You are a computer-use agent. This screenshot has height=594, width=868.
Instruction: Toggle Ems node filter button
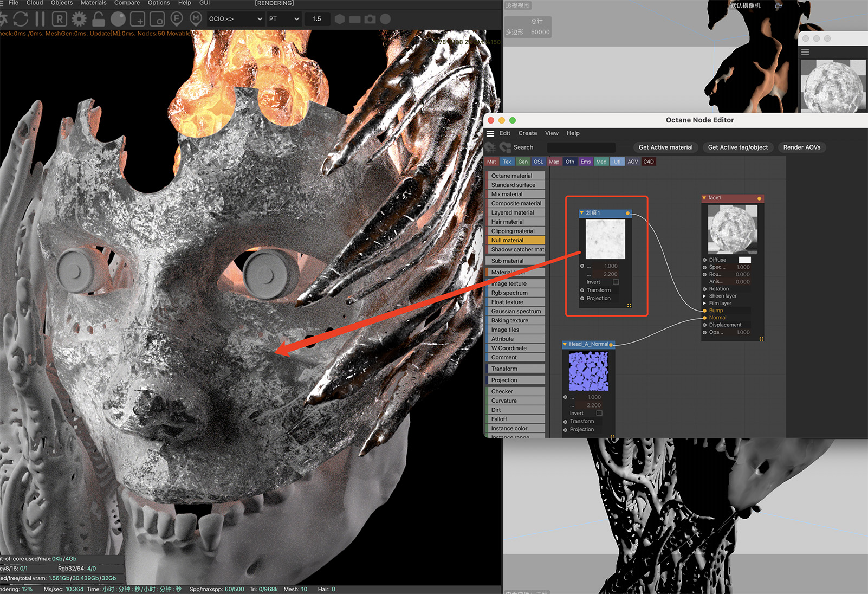pos(586,162)
